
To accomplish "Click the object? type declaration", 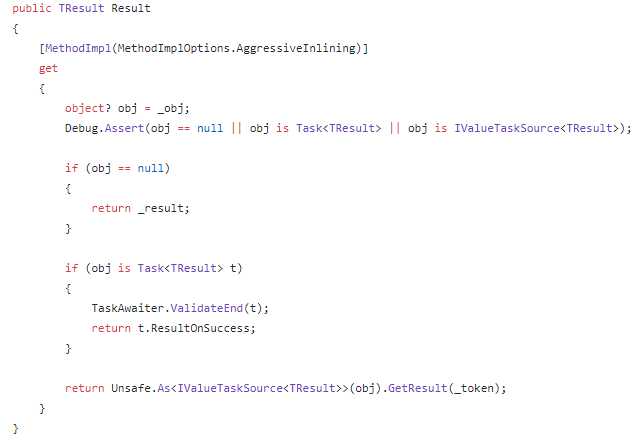I will [x=88, y=108].
